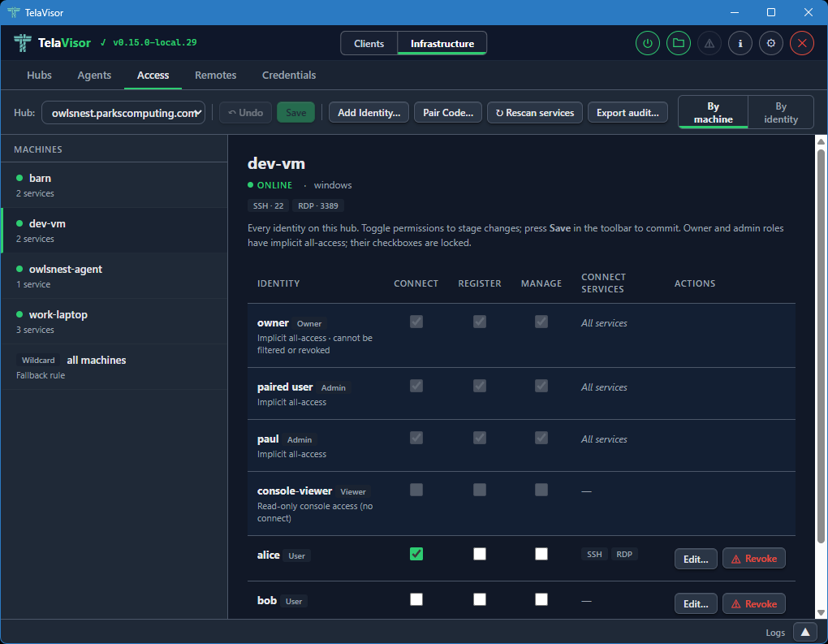Check Manage for bob
Image resolution: width=828 pixels, height=644 pixels.
541,599
